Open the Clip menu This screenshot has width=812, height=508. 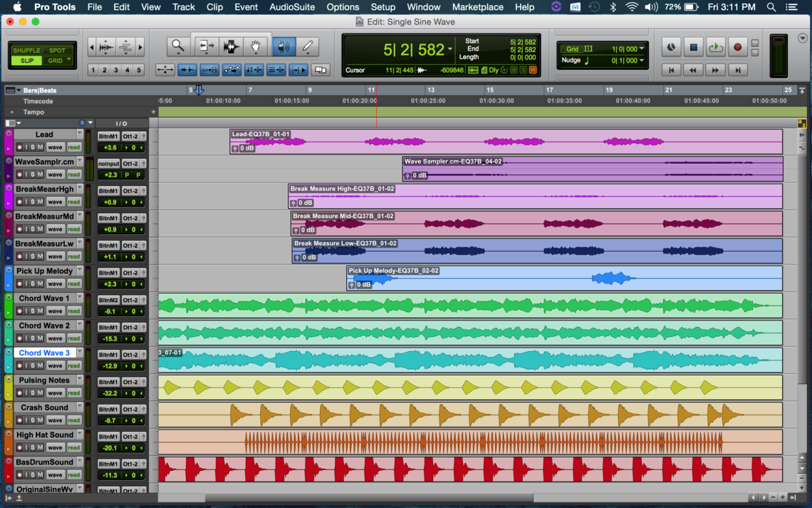click(214, 6)
